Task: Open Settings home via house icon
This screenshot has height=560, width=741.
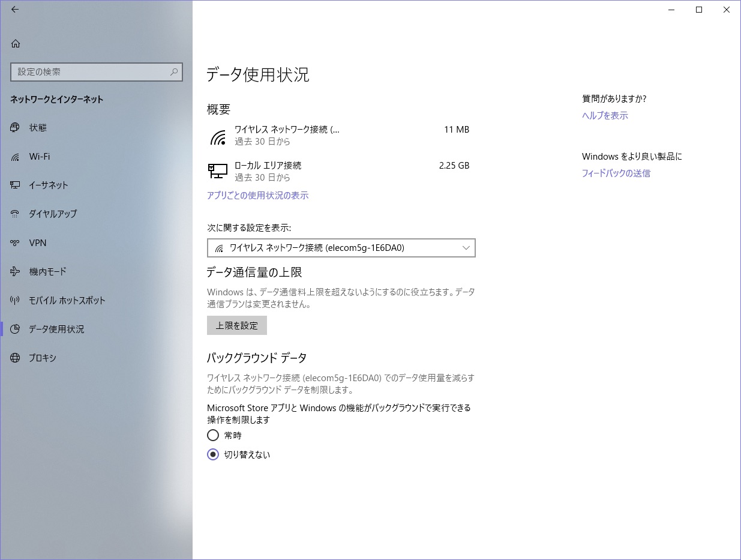Action: click(x=16, y=43)
